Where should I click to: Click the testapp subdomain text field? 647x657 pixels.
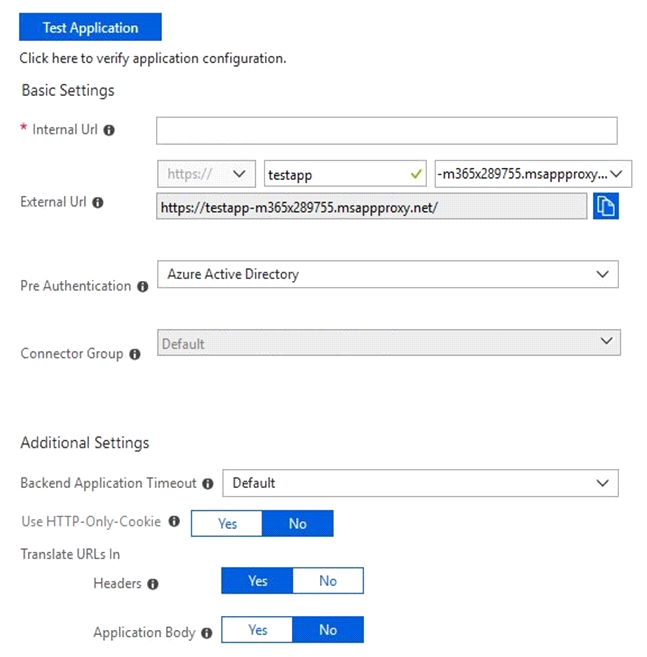pyautogui.click(x=345, y=174)
